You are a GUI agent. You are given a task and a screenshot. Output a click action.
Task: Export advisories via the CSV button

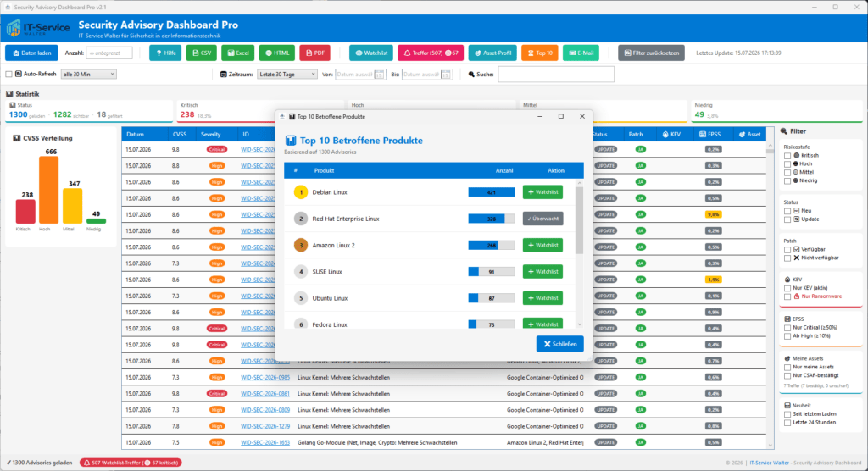(202, 53)
